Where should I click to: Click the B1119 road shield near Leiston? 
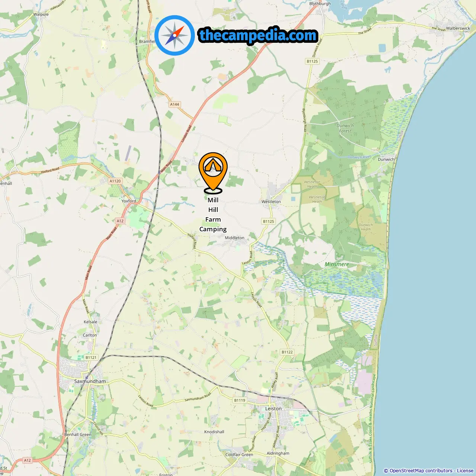coord(240,401)
